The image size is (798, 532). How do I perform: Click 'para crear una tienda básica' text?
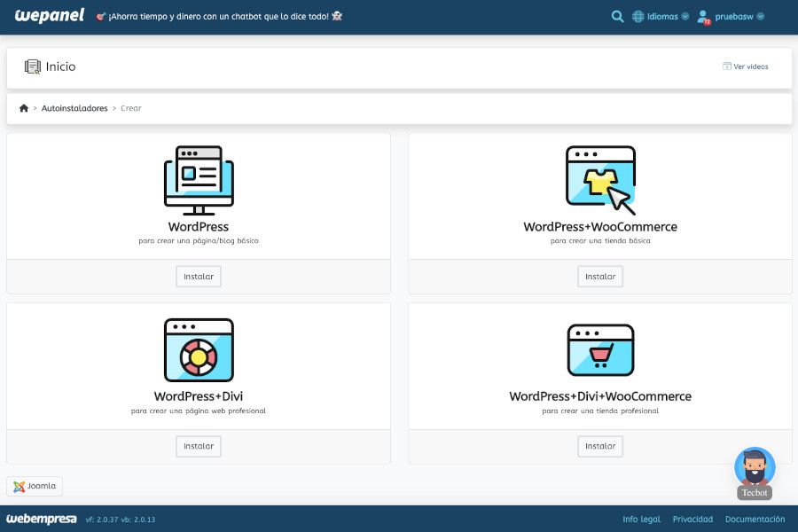[600, 241]
